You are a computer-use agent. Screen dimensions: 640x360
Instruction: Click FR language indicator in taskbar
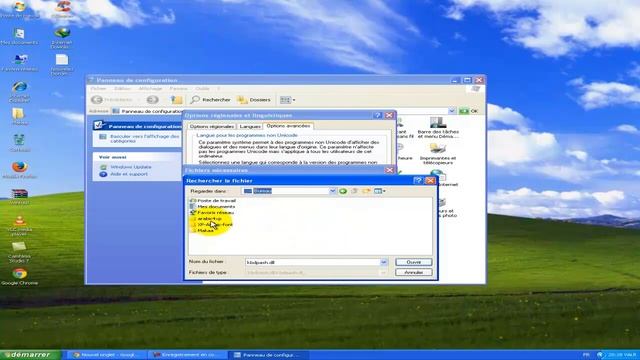pyautogui.click(x=586, y=355)
